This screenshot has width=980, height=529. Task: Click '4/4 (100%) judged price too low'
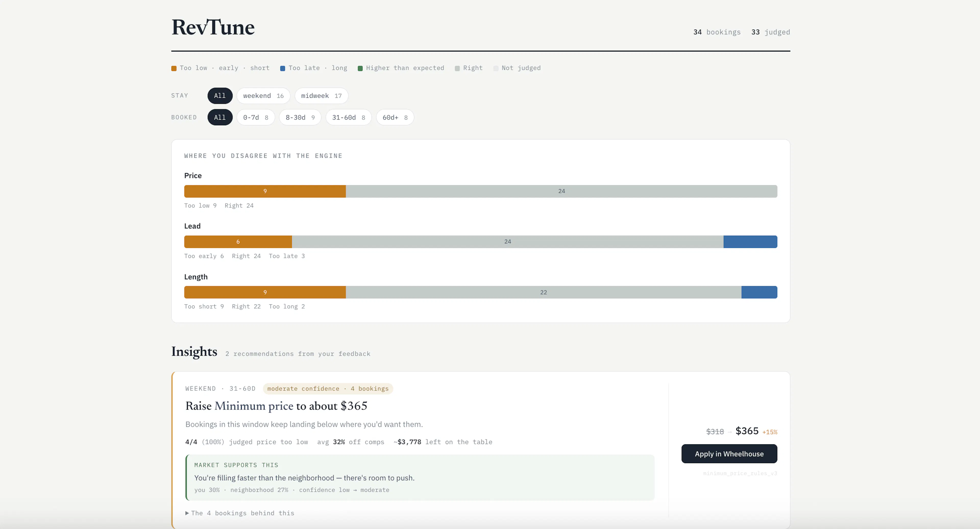[x=247, y=442]
